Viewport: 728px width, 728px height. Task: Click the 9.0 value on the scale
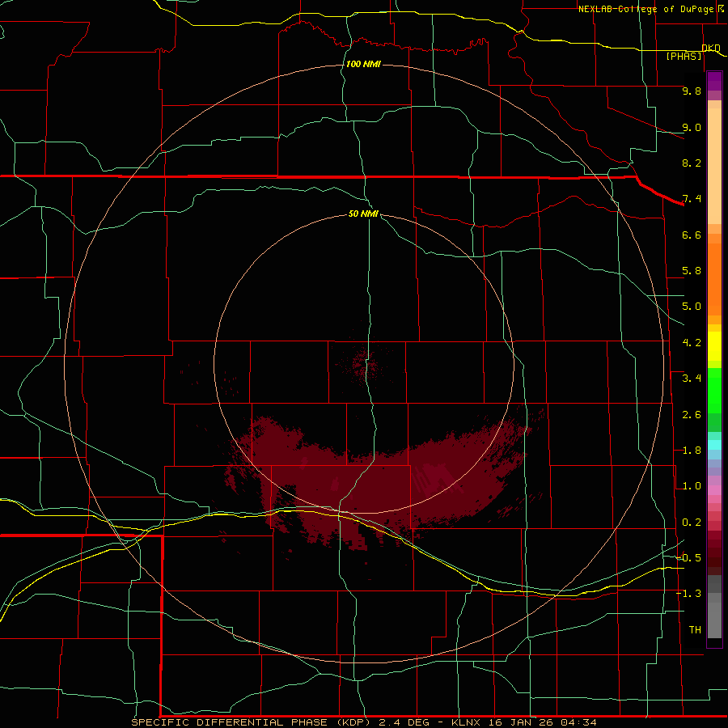pyautogui.click(x=692, y=127)
